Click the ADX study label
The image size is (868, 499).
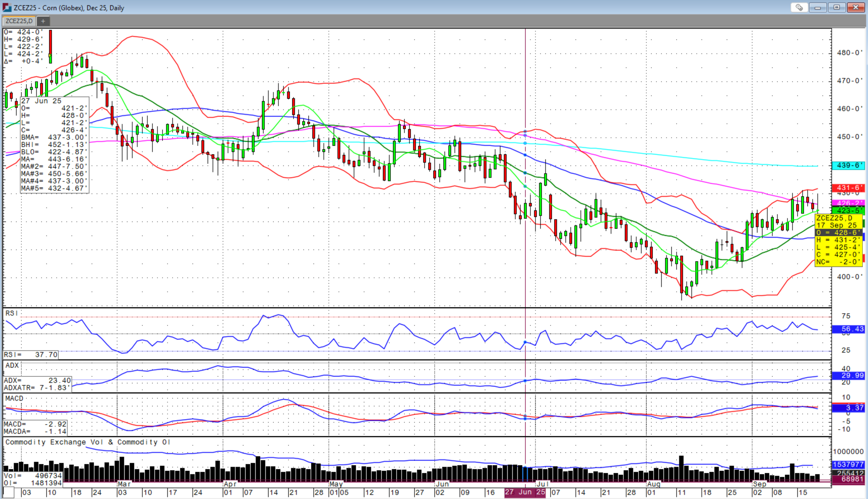click(x=12, y=365)
